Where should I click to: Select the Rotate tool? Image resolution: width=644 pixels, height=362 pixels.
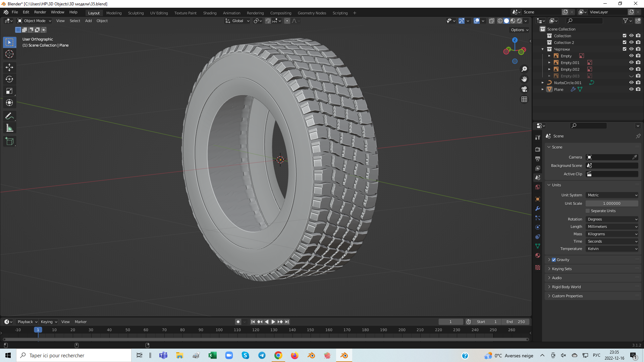pos(9,79)
